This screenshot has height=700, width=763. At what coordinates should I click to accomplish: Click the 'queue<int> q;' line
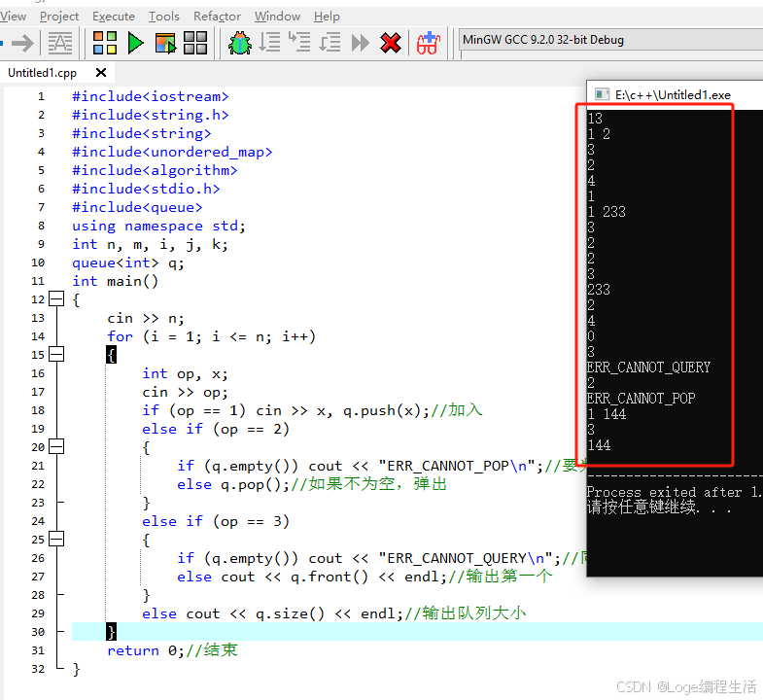click(x=128, y=262)
